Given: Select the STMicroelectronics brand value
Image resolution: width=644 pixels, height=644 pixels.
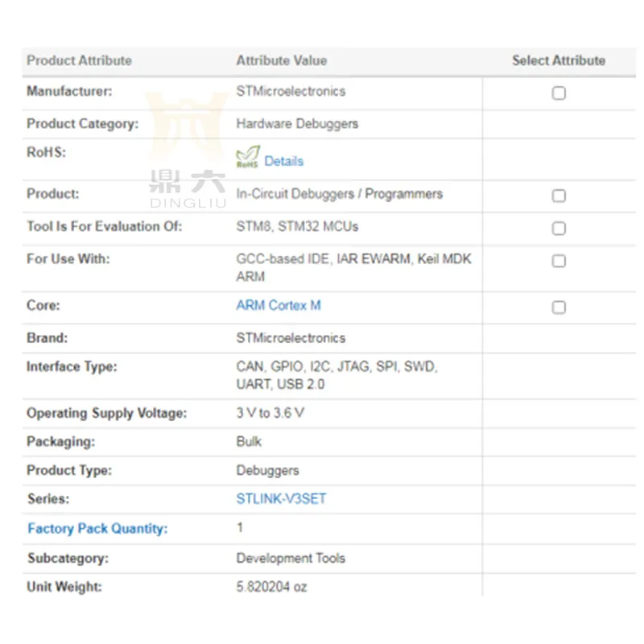Looking at the screenshot, I should [291, 338].
